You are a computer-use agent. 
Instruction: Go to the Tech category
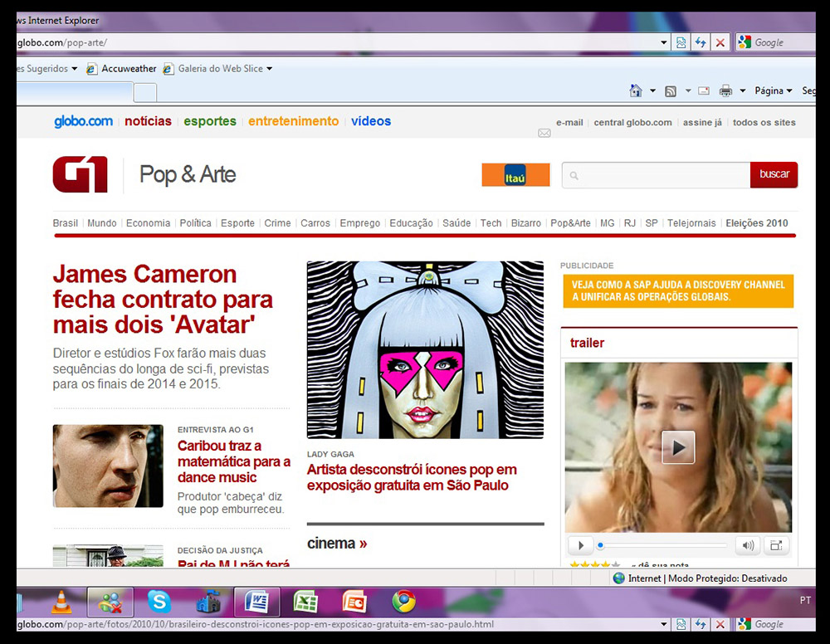[x=491, y=223]
